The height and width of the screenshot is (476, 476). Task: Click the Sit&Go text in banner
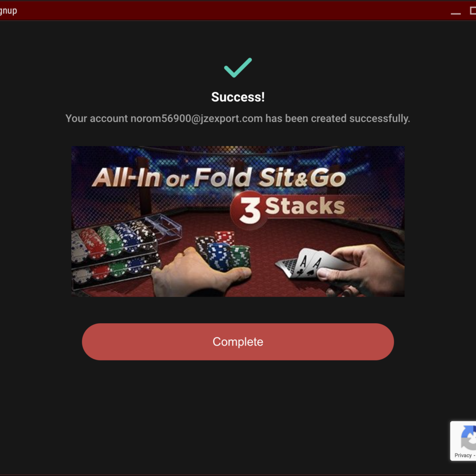[x=302, y=177]
